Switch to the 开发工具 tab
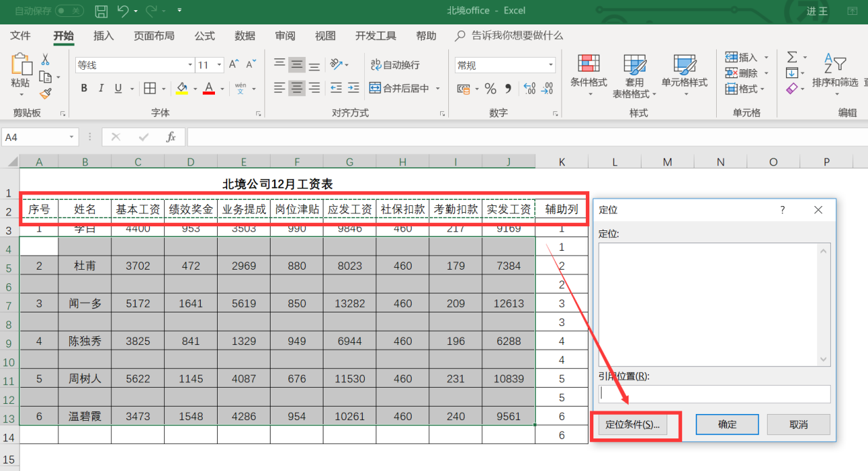The image size is (868, 471). (376, 36)
